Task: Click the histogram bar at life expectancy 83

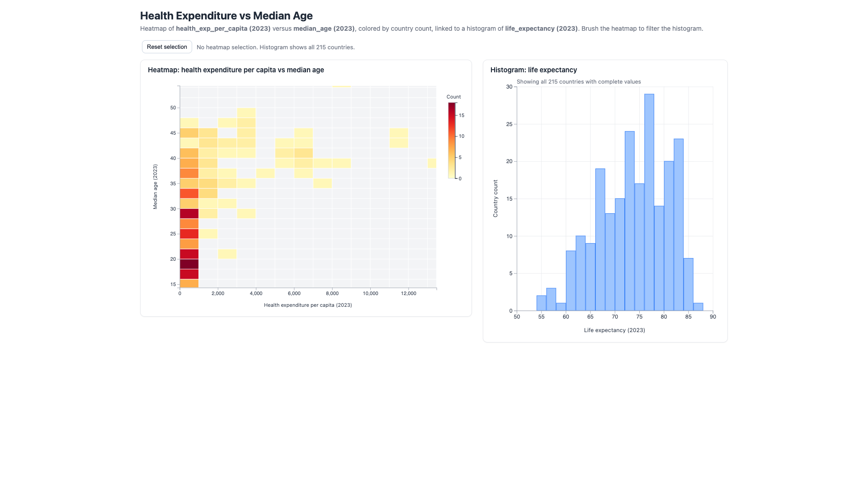Action: coord(679,225)
